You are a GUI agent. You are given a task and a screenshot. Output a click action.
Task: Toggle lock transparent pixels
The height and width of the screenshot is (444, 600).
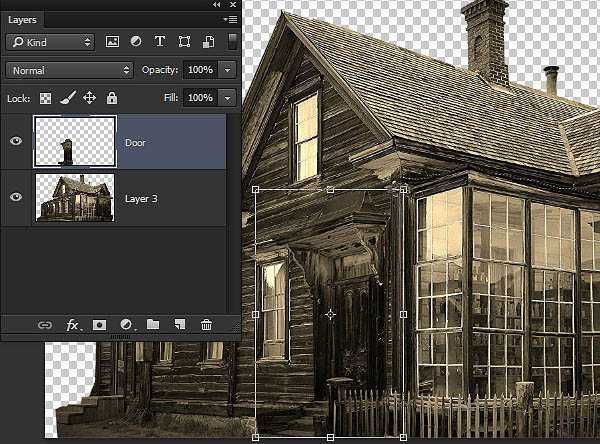point(46,98)
